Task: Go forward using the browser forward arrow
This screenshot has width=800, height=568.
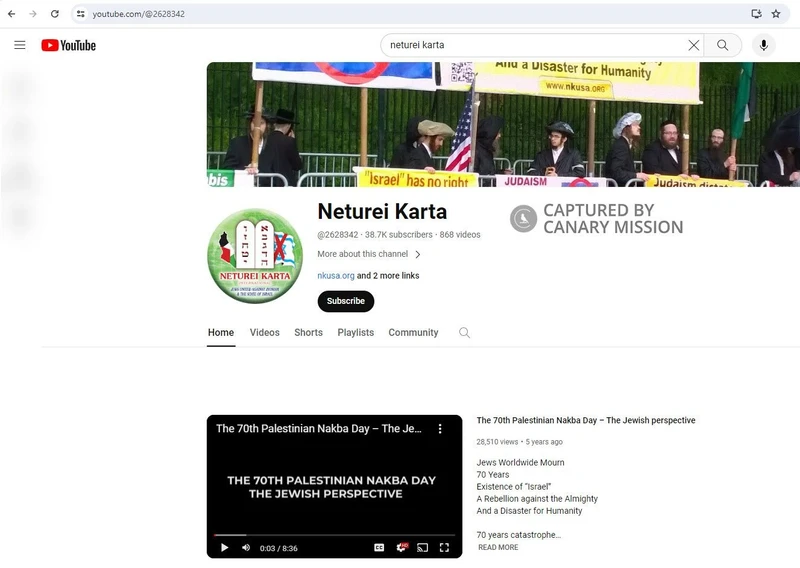Action: click(33, 14)
